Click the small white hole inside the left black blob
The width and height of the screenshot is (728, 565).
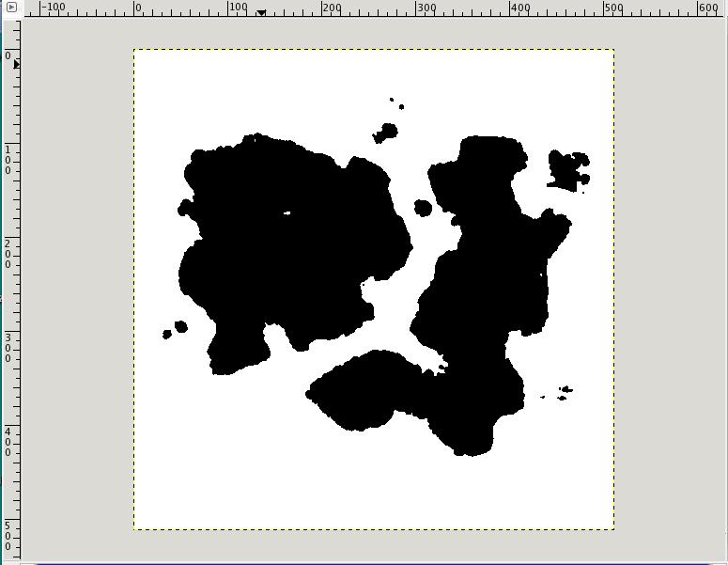click(287, 213)
